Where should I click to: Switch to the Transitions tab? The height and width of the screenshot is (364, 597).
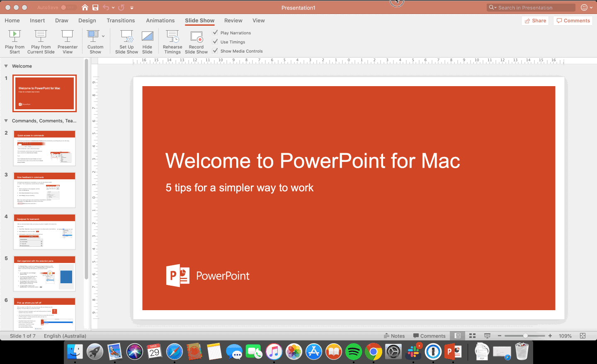(x=121, y=20)
